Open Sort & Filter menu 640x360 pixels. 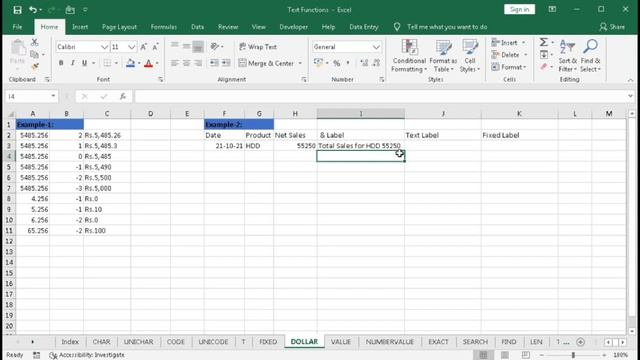click(x=567, y=56)
